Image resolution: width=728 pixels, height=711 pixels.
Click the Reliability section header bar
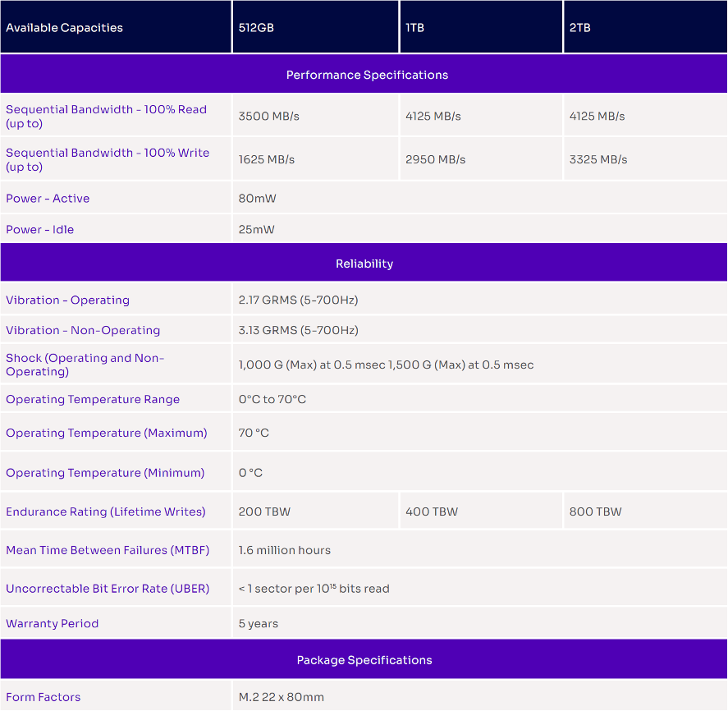(x=364, y=264)
